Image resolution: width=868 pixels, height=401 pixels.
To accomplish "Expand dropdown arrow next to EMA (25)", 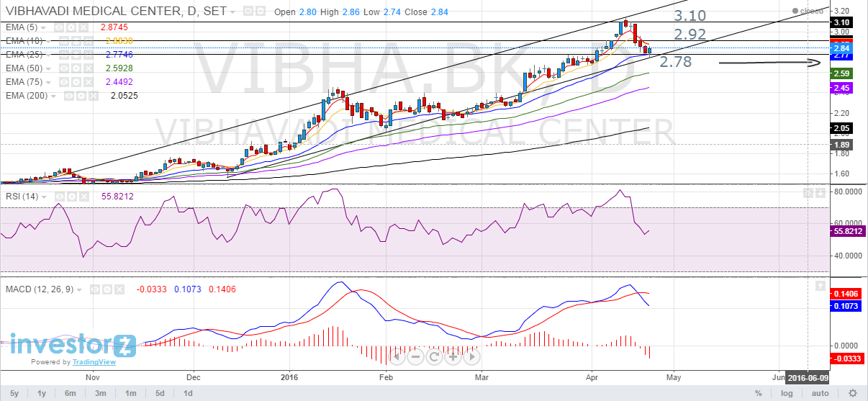I will pyautogui.click(x=48, y=55).
